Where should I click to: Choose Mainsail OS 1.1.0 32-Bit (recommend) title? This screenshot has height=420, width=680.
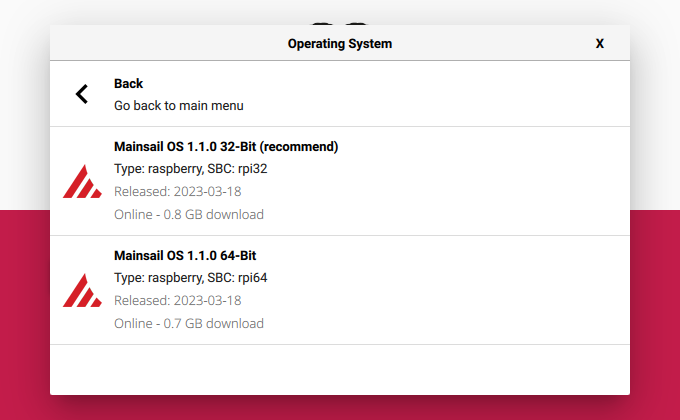tap(226, 147)
